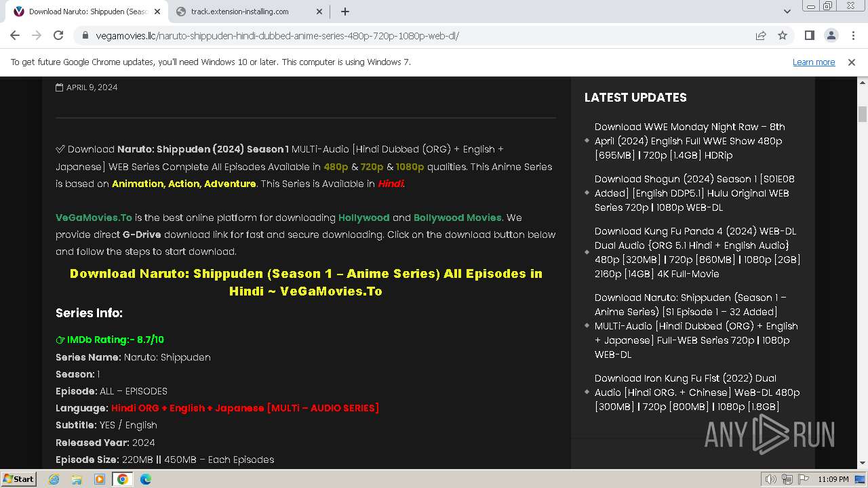Click the browser Back arrow
The width and height of the screenshot is (868, 488).
[x=15, y=35]
